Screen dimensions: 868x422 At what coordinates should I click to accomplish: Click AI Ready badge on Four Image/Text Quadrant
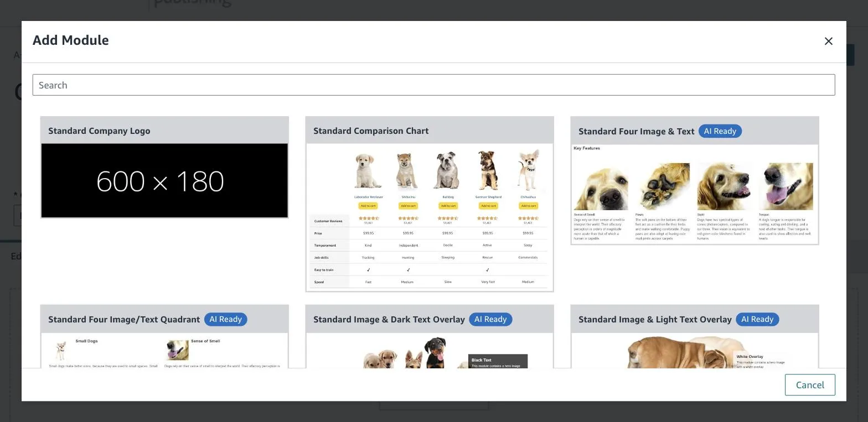[x=226, y=319]
